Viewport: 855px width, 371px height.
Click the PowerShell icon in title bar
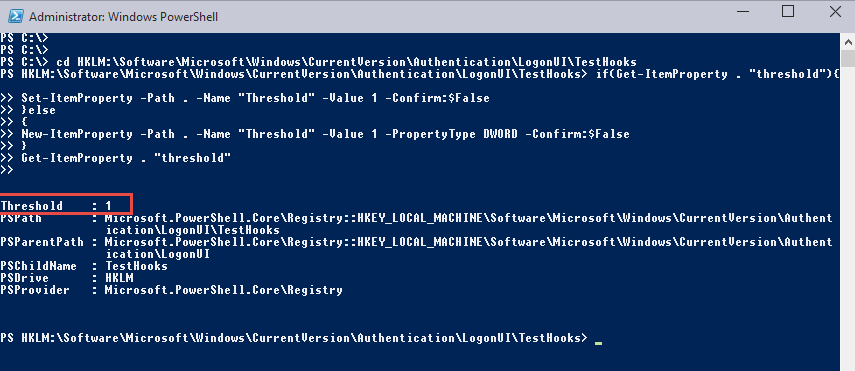(16, 16)
